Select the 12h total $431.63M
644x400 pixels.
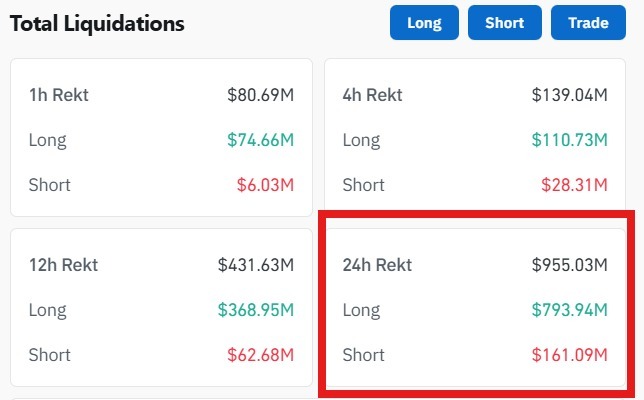pos(256,265)
